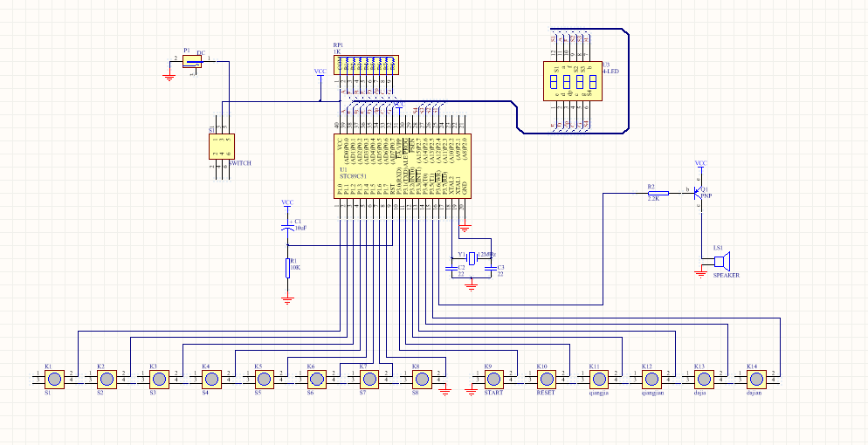
Task: Select the K10 RESET pushbutton
Action: pos(547,380)
